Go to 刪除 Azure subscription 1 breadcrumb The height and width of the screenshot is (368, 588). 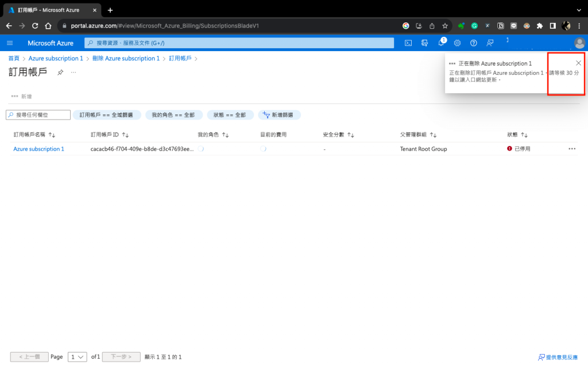coord(126,58)
